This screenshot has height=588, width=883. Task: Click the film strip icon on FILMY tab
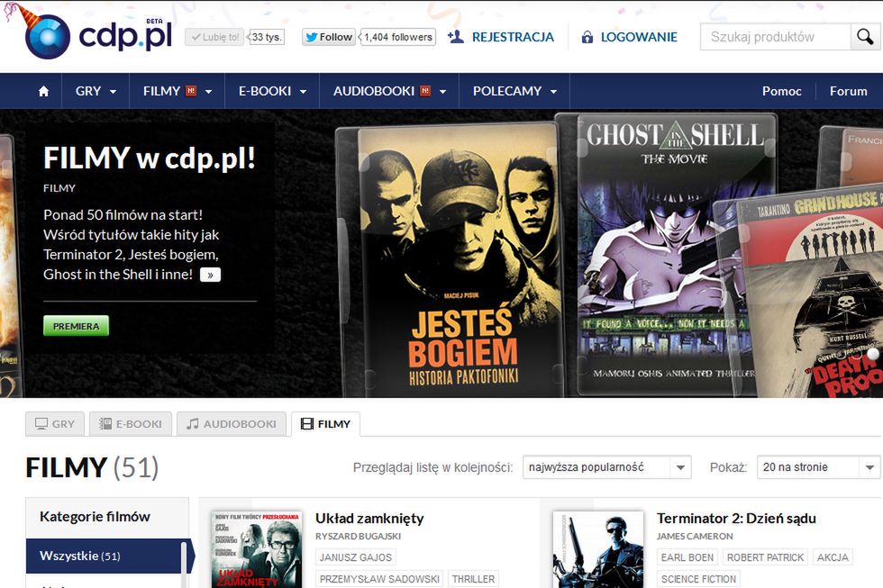[307, 424]
